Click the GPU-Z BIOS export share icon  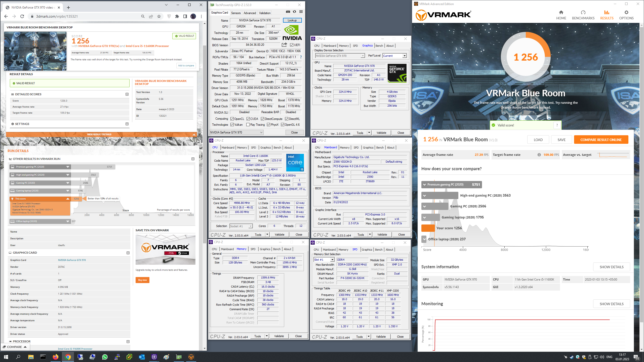point(284,45)
